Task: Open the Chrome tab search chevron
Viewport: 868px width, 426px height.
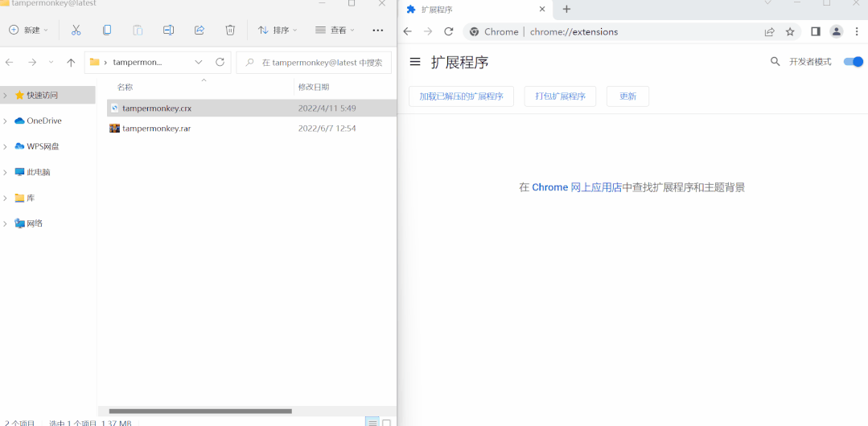Action: (767, 2)
